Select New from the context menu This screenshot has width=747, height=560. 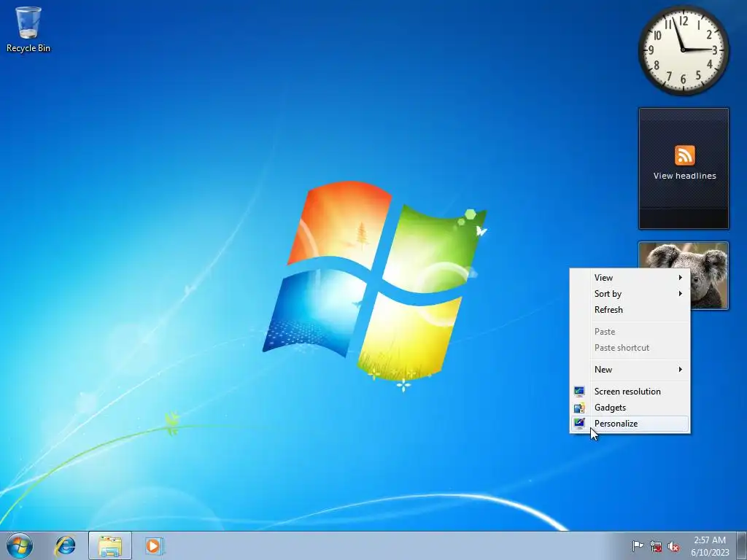pos(630,370)
